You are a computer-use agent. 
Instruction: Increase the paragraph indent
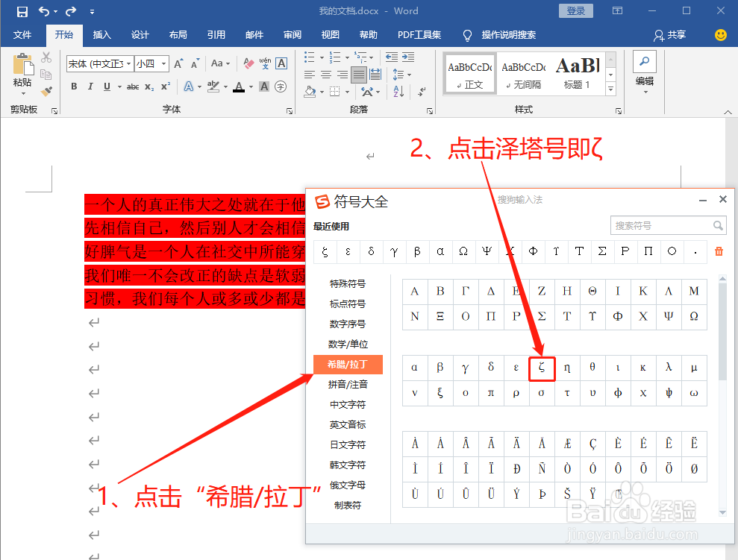point(408,57)
